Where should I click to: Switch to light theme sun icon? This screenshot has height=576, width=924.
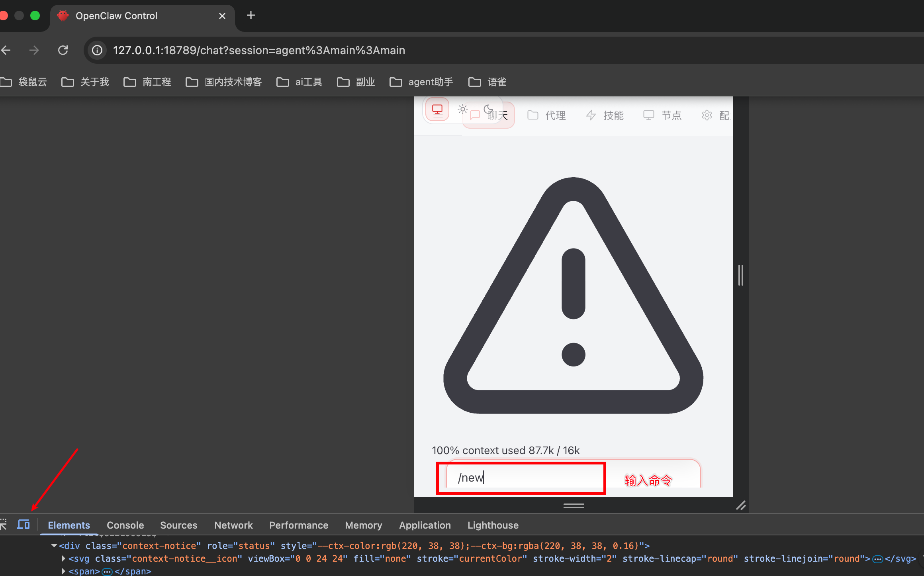[462, 109]
